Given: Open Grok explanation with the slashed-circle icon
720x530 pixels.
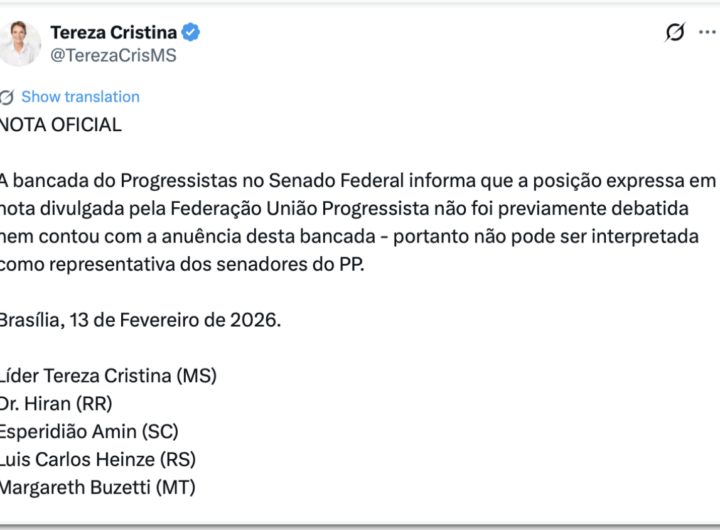Looking at the screenshot, I should click(675, 33).
